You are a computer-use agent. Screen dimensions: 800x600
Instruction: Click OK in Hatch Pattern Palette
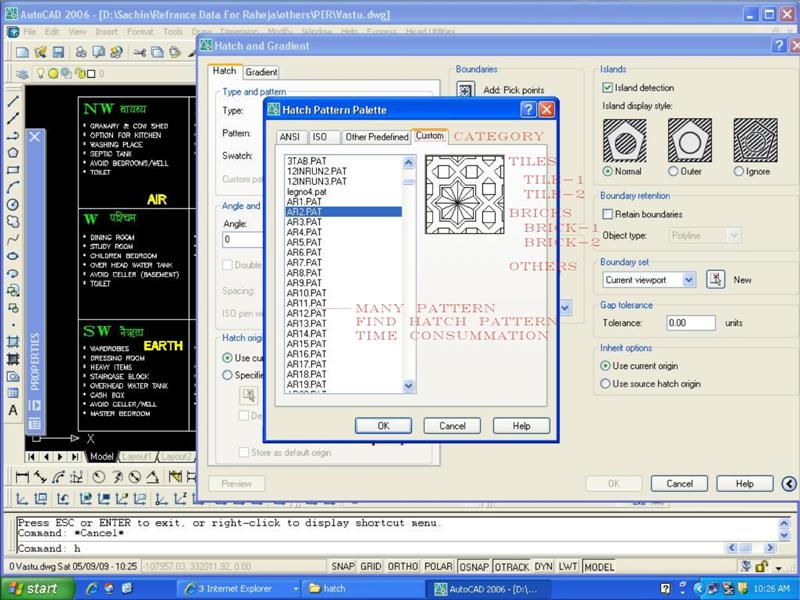pos(383,425)
